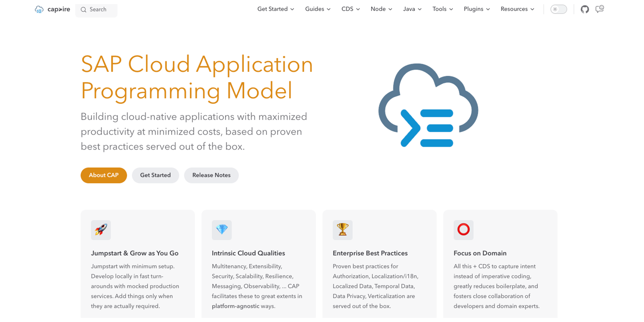
Task: Click the bold platform-agnostic text
Action: (x=235, y=306)
